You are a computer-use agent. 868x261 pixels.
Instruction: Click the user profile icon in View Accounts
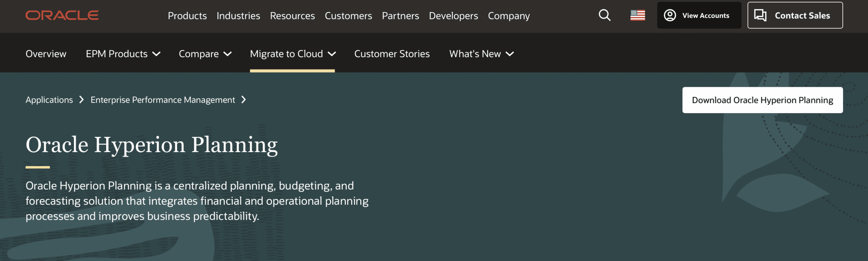click(x=670, y=15)
